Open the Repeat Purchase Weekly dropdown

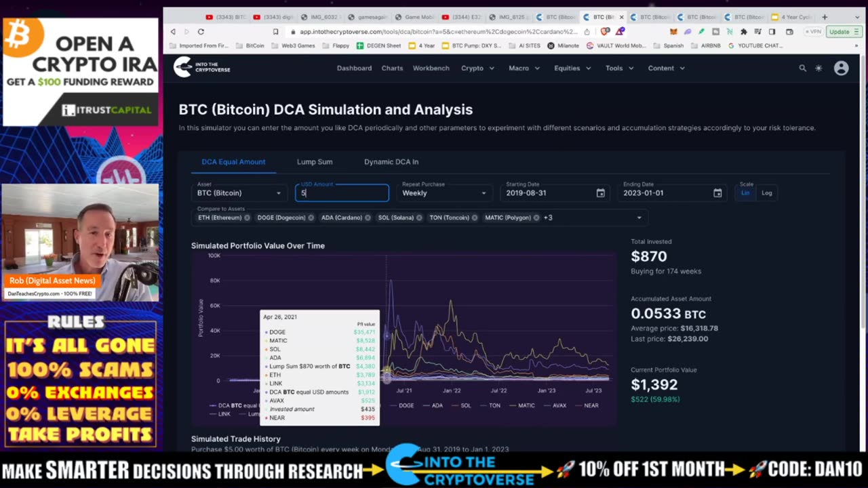[444, 193]
